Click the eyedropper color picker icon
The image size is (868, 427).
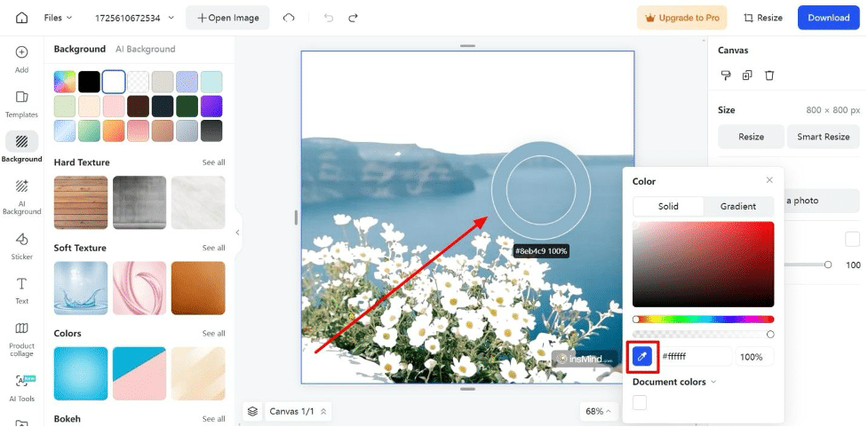[x=642, y=357]
